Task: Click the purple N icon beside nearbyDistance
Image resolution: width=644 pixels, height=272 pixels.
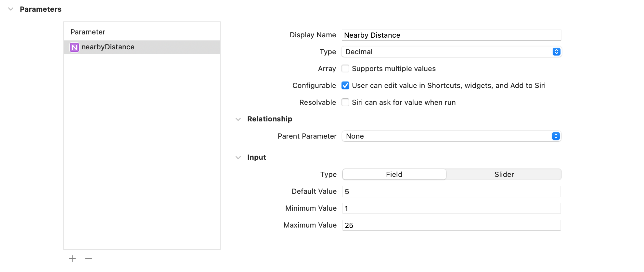Action: 74,47
